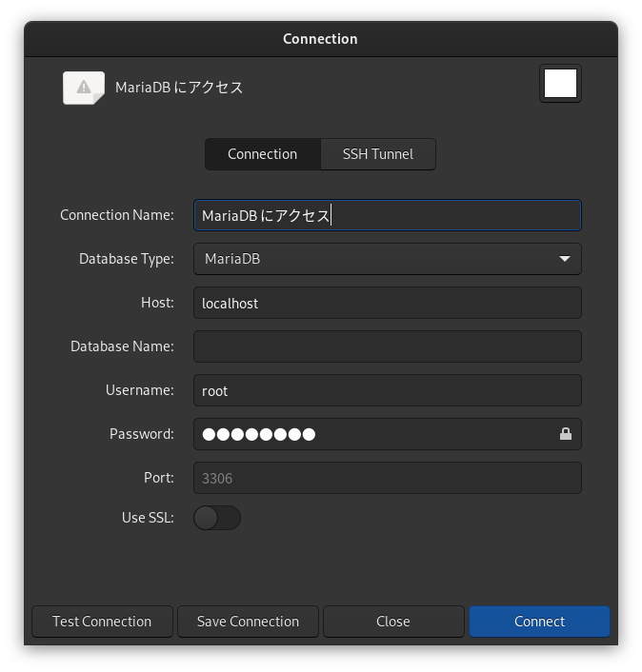Focus the Connection Name input field

pyautogui.click(x=388, y=215)
